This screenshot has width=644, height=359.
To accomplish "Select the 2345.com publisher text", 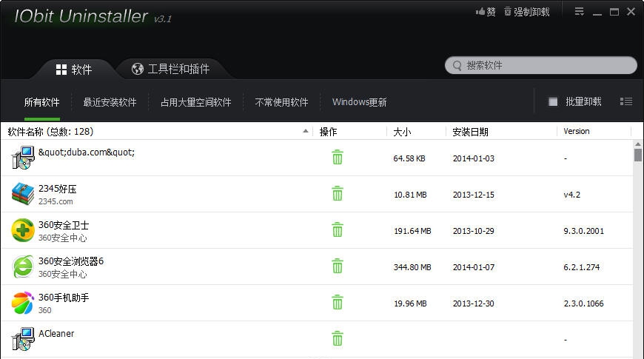I will pyautogui.click(x=56, y=201).
